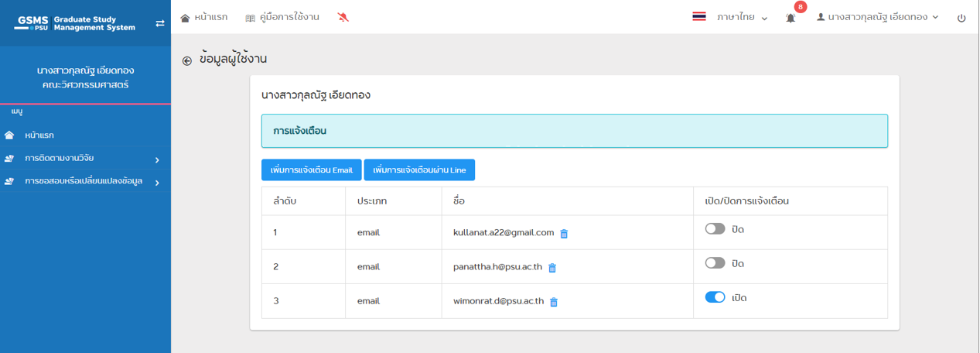Open the ภาษาไทย language dropdown
Screen dimensions: 980x353
(x=741, y=17)
